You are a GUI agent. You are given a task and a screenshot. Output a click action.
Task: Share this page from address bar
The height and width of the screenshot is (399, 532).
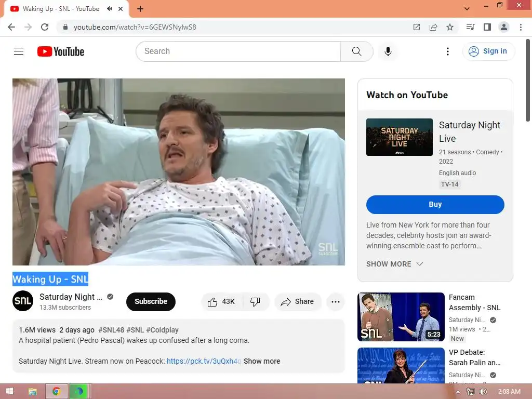point(433,27)
